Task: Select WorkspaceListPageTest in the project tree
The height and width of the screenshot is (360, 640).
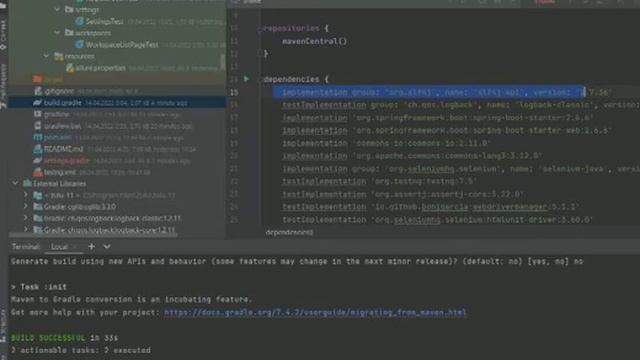Action: coord(122,45)
